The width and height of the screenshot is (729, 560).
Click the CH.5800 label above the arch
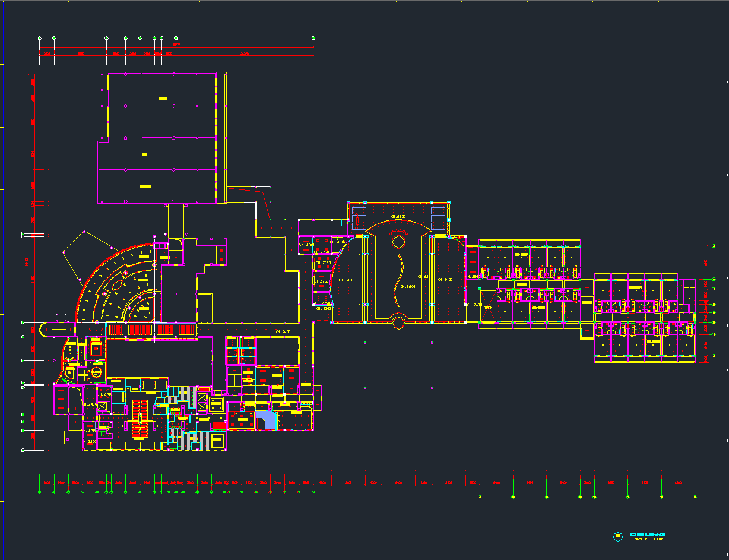pyautogui.click(x=398, y=217)
